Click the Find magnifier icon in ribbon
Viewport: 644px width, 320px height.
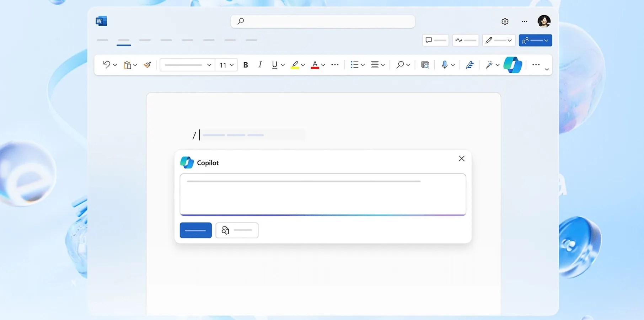[400, 65]
